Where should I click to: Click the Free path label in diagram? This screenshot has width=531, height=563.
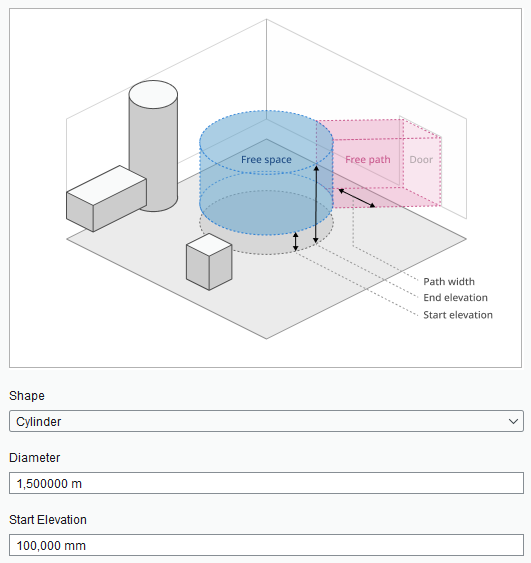click(368, 160)
